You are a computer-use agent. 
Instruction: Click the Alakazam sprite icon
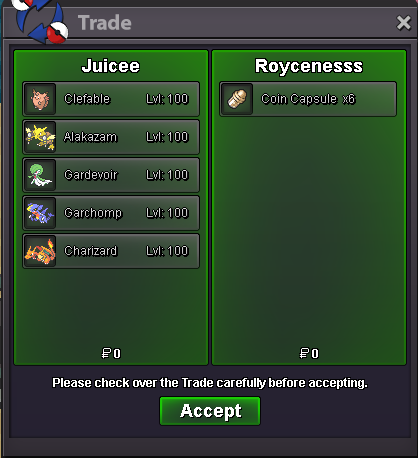coord(40,137)
